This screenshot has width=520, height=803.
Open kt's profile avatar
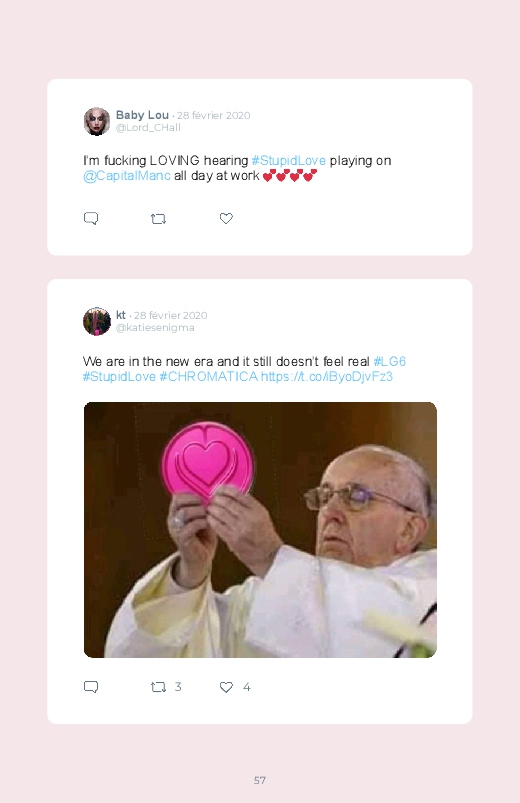[97, 322]
